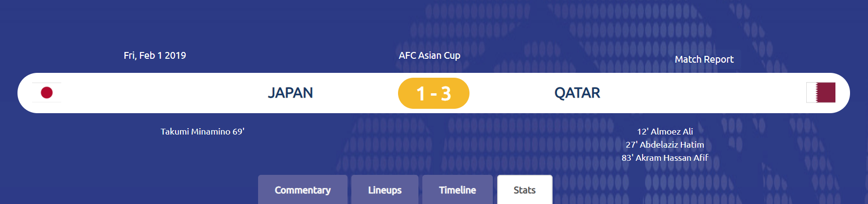Click the Japan flag icon
This screenshot has height=204, width=868.
47,93
